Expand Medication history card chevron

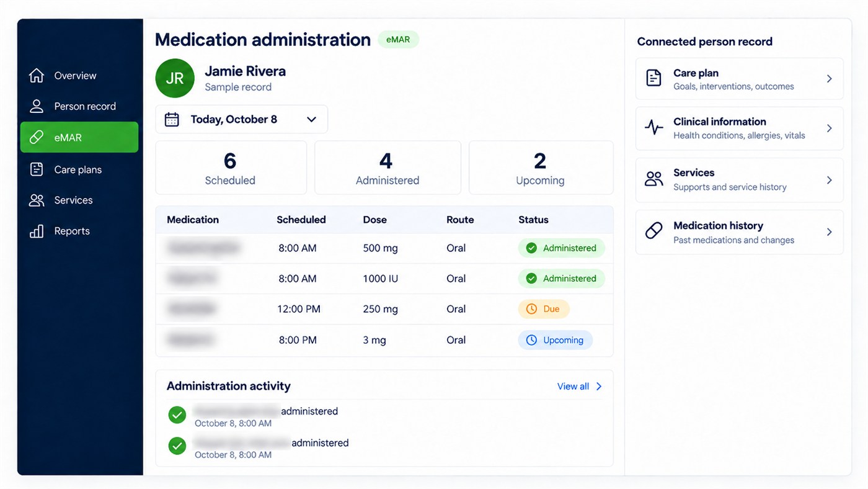(x=830, y=232)
